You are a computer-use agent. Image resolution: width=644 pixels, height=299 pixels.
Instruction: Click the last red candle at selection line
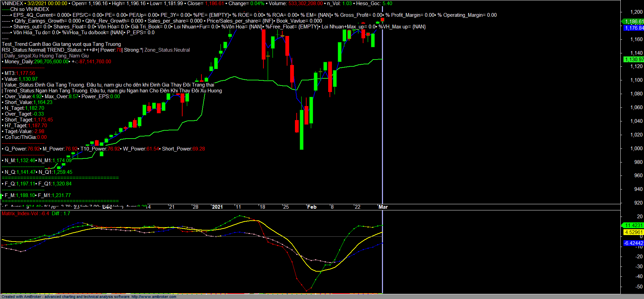[382, 20]
